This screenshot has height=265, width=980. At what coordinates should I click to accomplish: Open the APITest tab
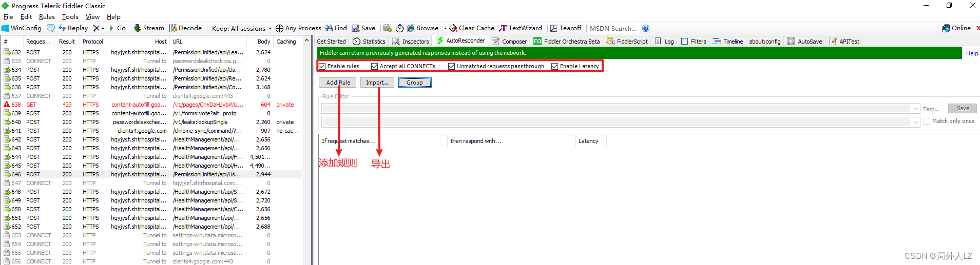[844, 42]
